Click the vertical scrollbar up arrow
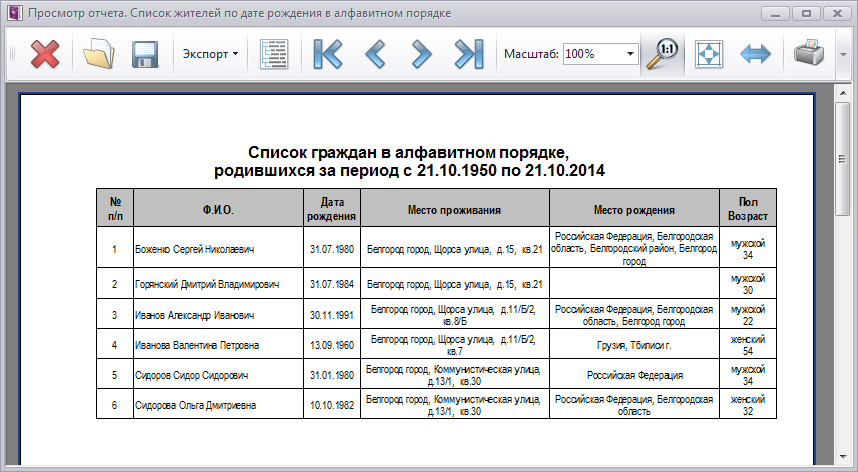This screenshot has width=858, height=472. click(x=843, y=94)
